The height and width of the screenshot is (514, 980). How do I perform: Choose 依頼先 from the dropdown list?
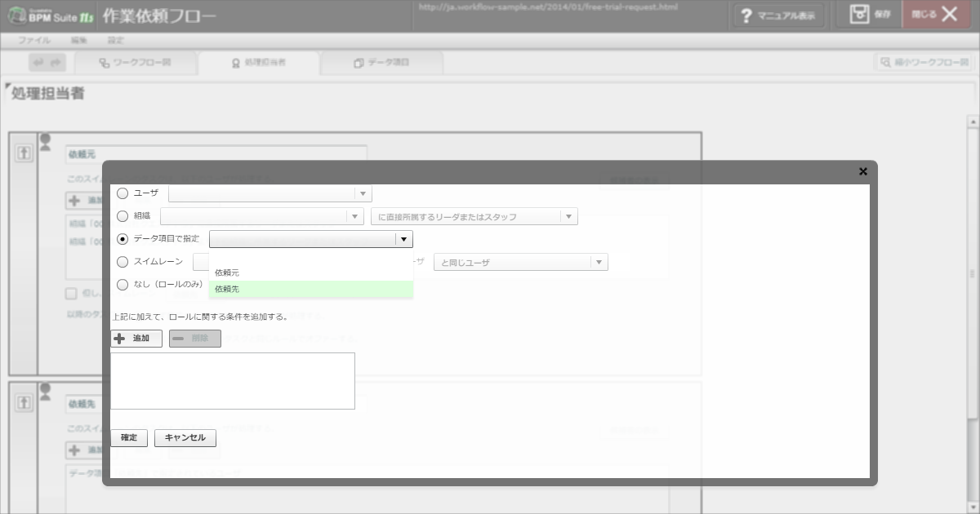(311, 289)
